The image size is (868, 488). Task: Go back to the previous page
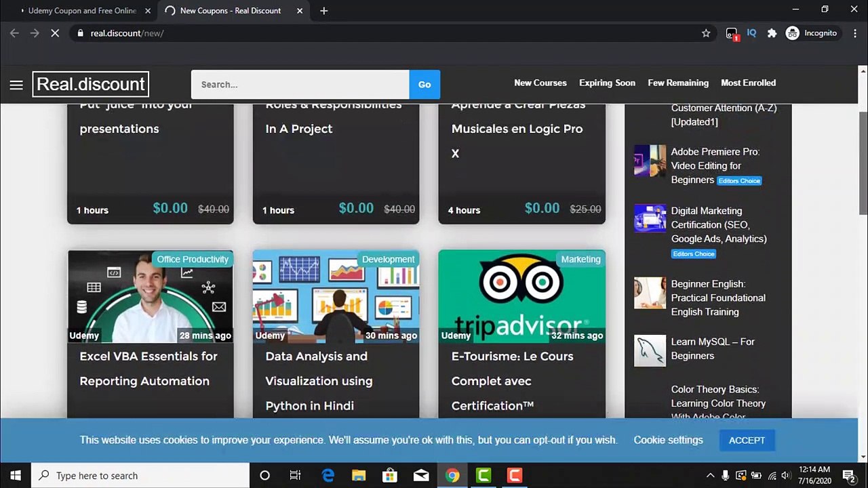coord(14,33)
